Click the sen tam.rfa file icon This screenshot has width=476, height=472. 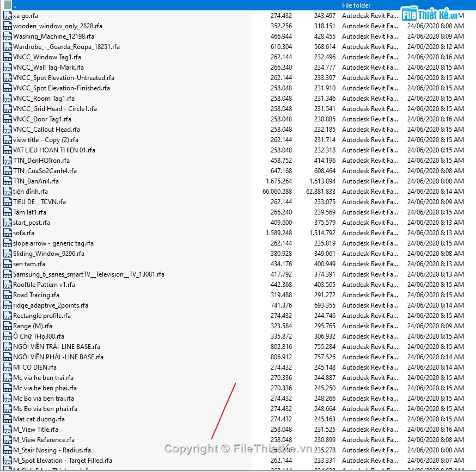pyautogui.click(x=7, y=264)
